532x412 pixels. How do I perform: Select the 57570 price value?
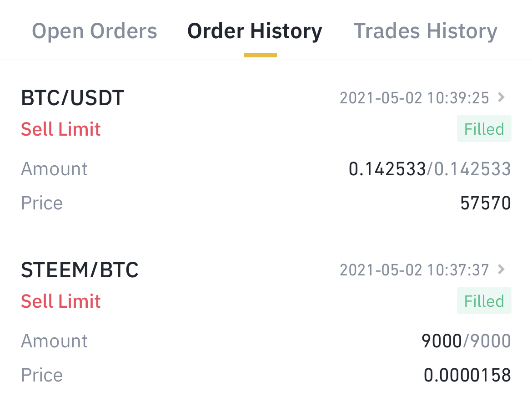(x=486, y=203)
